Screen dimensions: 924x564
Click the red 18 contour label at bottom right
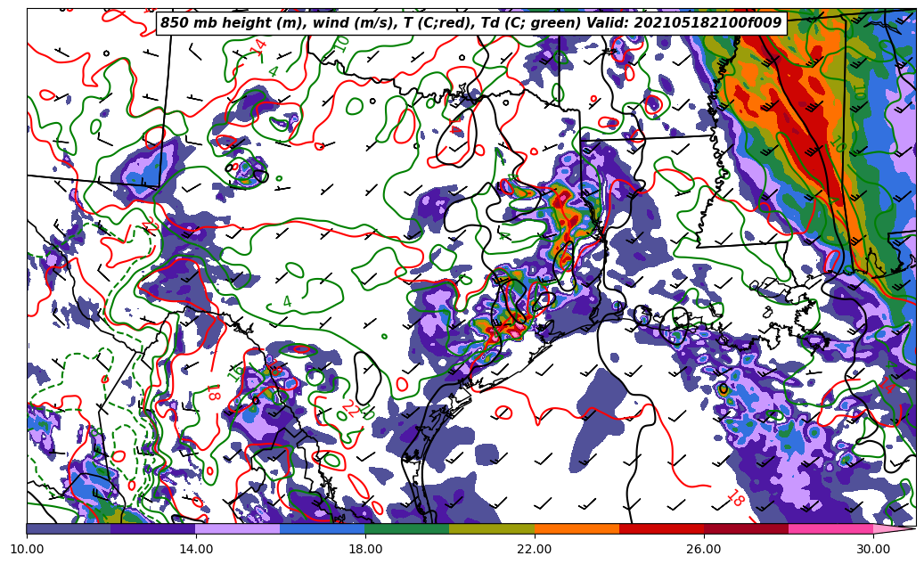tap(734, 499)
